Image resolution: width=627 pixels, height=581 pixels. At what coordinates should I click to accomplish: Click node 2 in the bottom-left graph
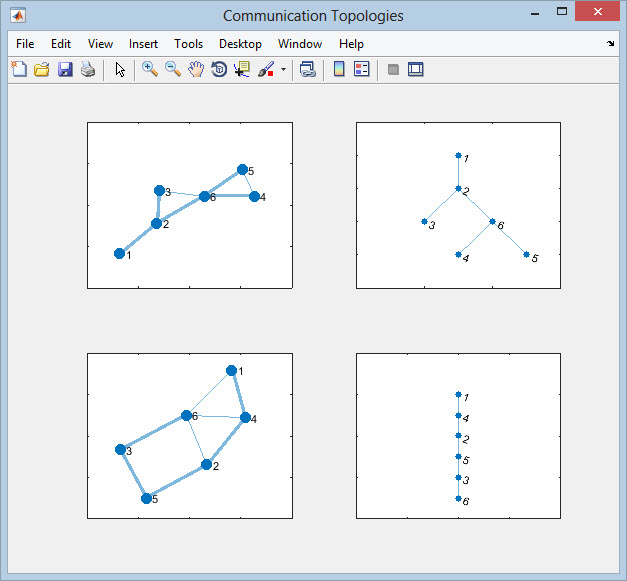pyautogui.click(x=206, y=465)
